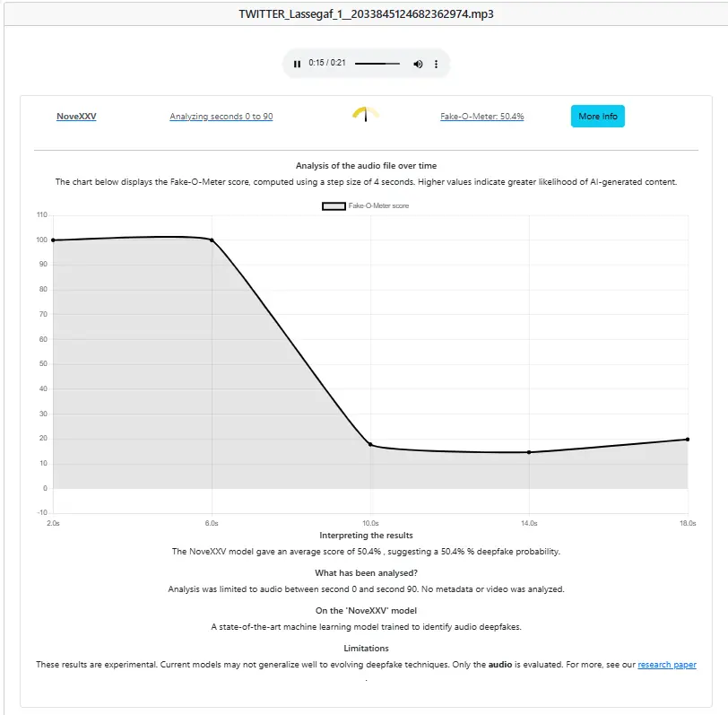Click the Analyzing seconds 0 to 90 link

point(221,117)
